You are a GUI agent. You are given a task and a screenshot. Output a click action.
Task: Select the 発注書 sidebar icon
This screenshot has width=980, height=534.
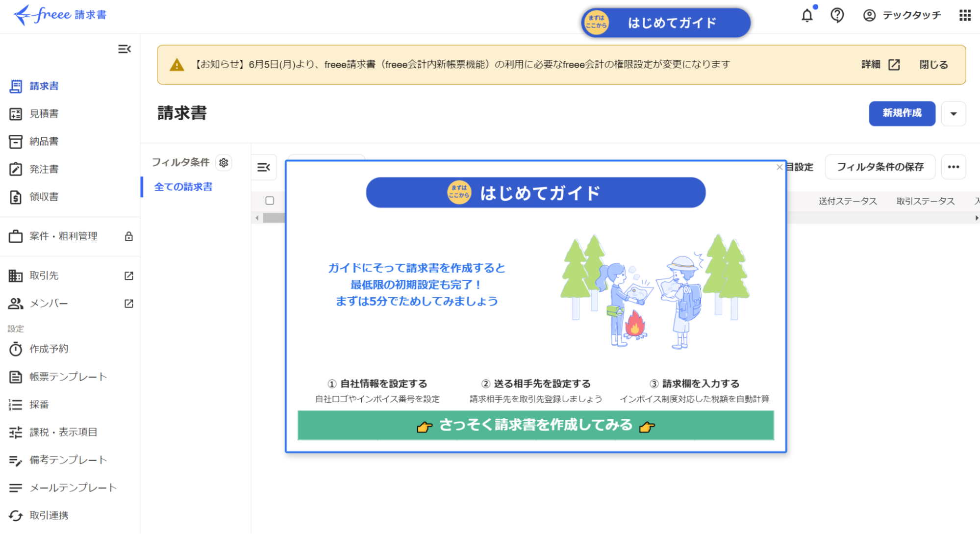tap(16, 169)
